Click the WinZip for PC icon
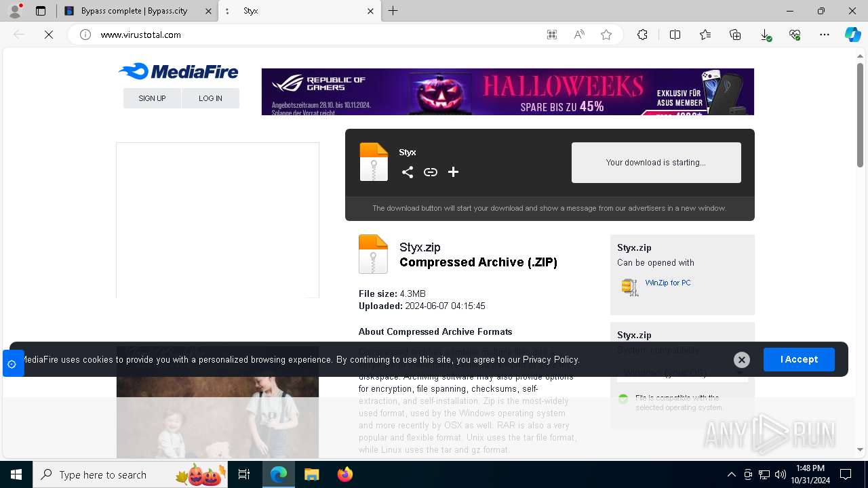 tap(630, 287)
